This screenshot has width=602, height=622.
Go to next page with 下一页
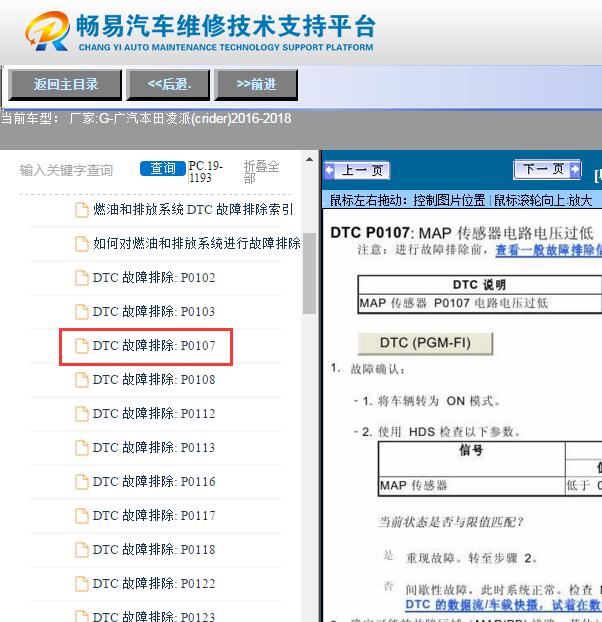coord(547,170)
